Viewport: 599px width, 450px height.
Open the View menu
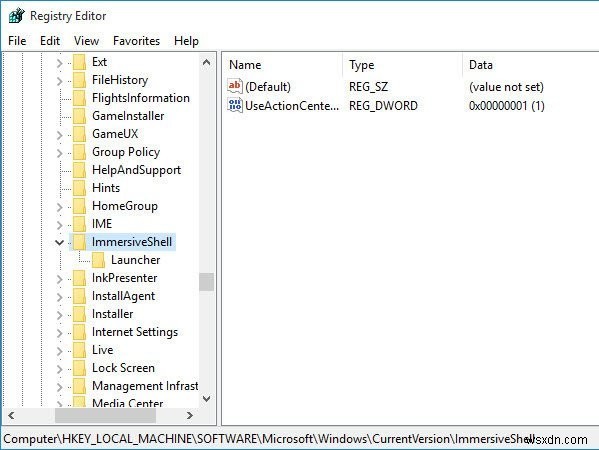point(86,40)
